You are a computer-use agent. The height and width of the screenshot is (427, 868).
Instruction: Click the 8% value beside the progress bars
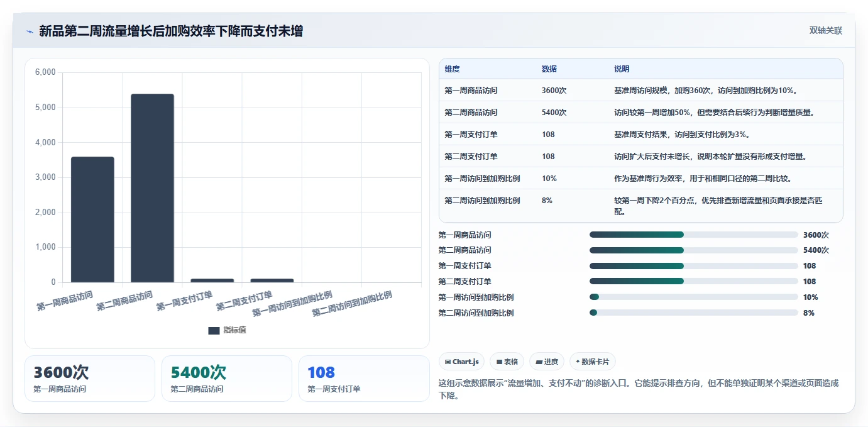[x=809, y=313]
